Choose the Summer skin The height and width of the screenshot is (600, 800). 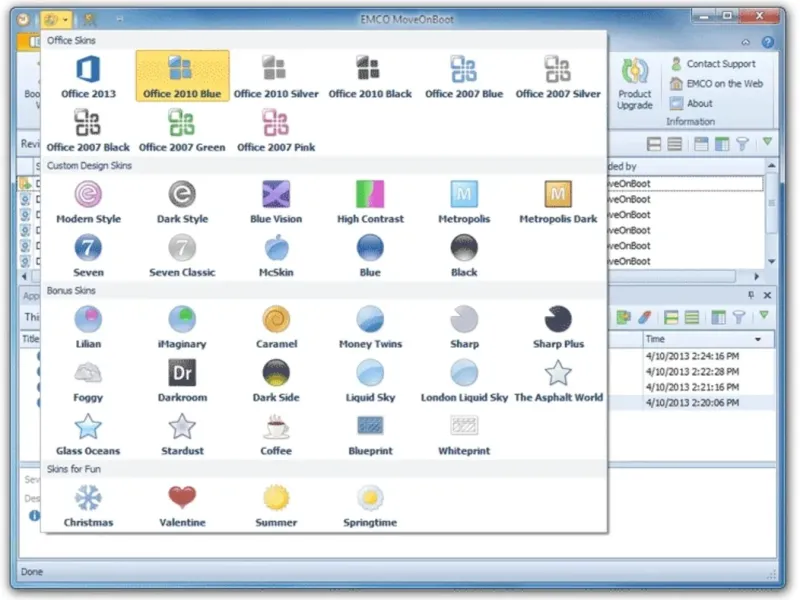[276, 505]
